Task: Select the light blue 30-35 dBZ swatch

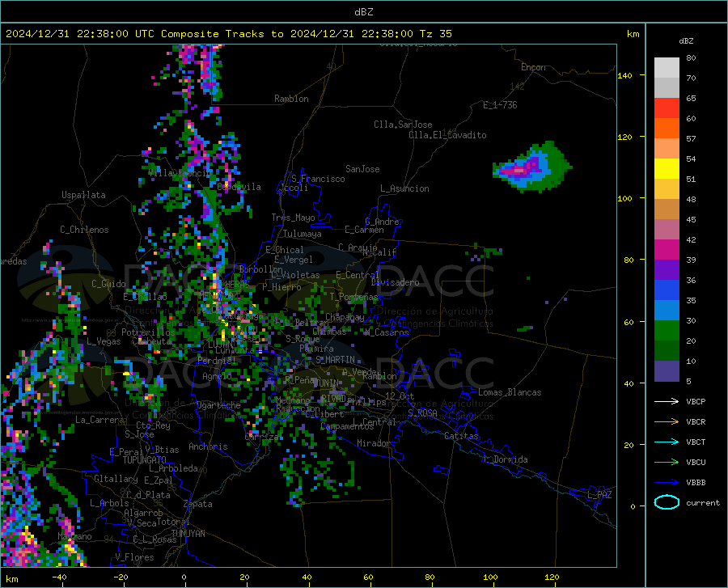Action: (x=667, y=311)
